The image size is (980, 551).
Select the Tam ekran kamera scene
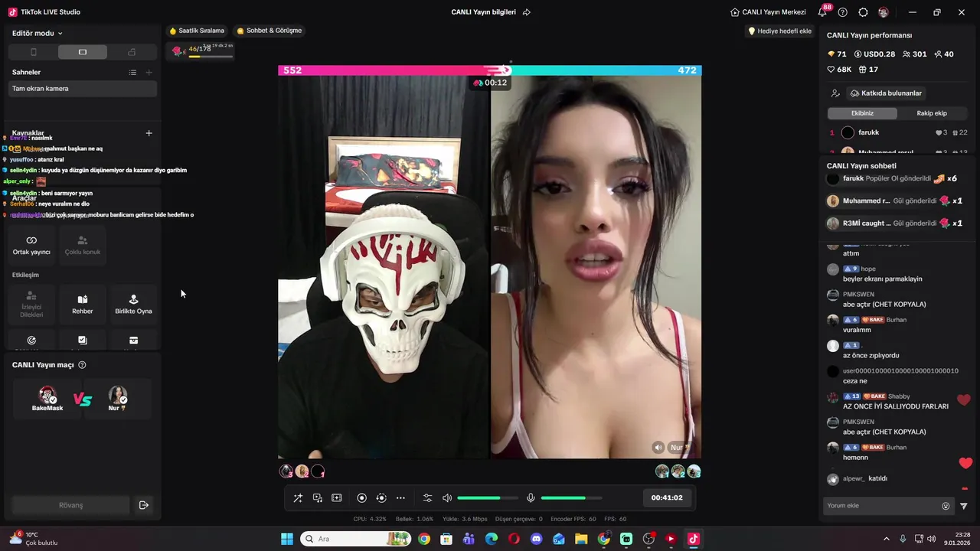pyautogui.click(x=83, y=89)
